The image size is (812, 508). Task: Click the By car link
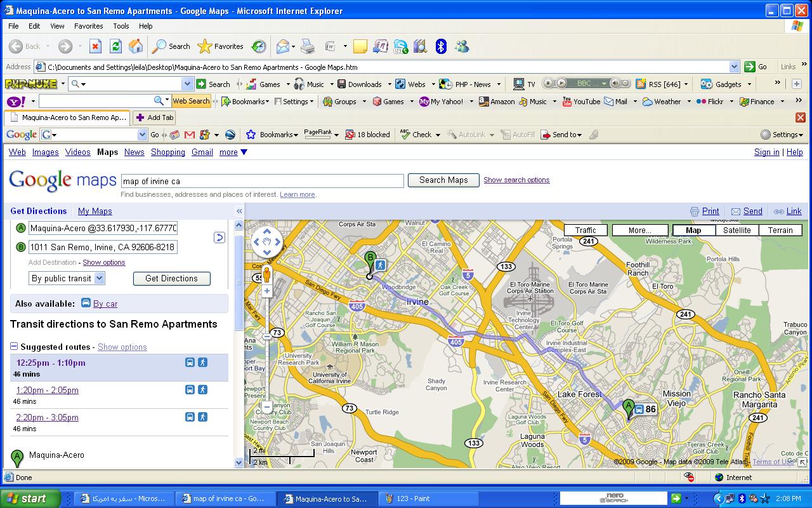point(105,304)
